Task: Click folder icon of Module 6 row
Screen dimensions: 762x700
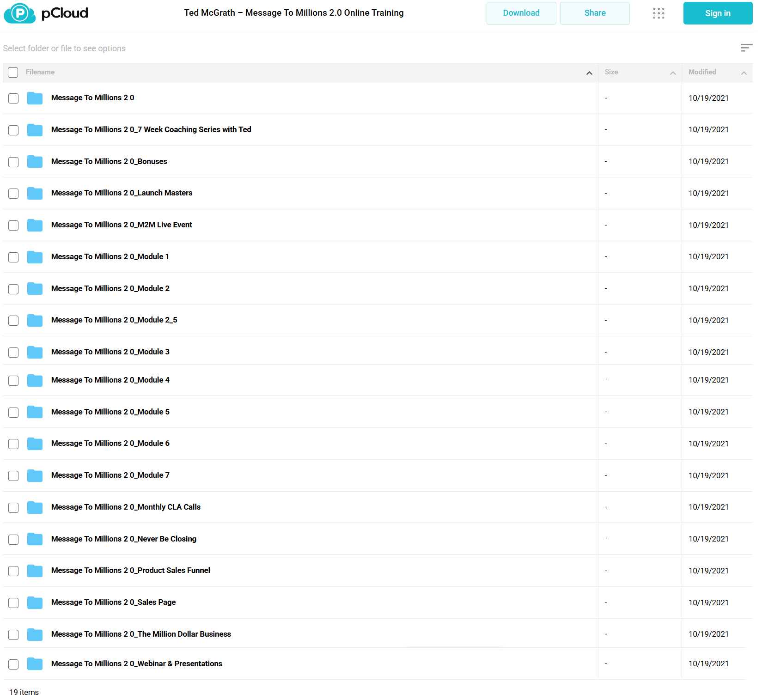Action: click(x=35, y=444)
